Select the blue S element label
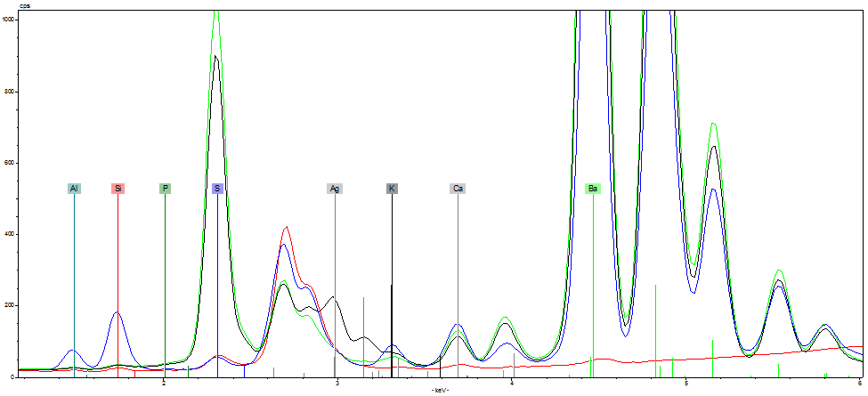Image resolution: width=868 pixels, height=396 pixels. pyautogui.click(x=217, y=189)
